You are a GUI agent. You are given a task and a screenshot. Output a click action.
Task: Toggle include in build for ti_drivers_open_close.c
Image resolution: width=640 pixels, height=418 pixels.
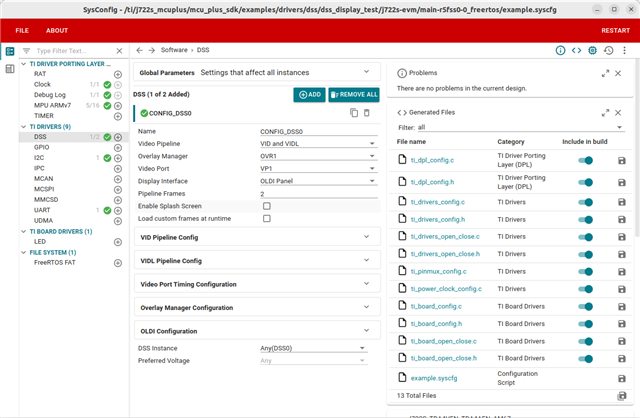click(x=586, y=237)
